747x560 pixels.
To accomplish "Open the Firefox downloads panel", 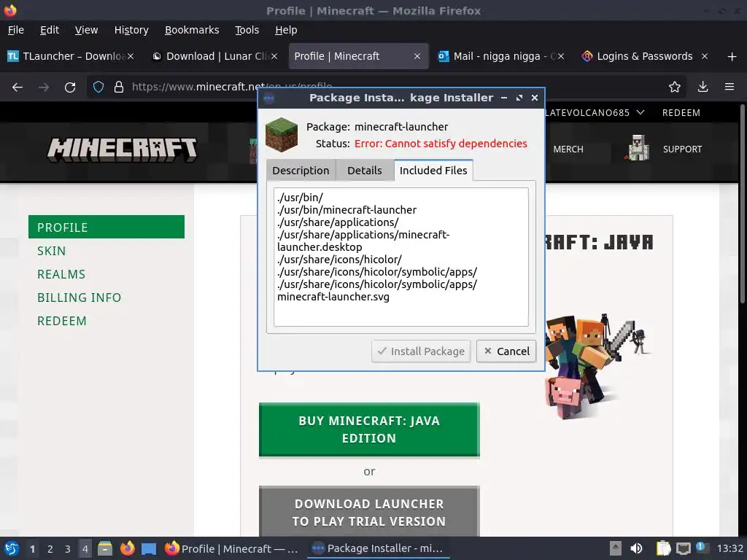I will [703, 87].
